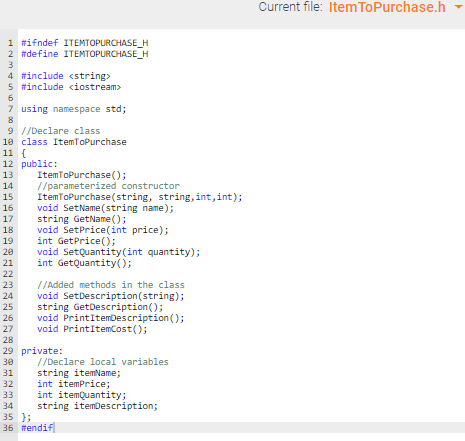The height and width of the screenshot is (441, 465).
Task: Click the string itemName; declaration
Action: click(x=79, y=373)
